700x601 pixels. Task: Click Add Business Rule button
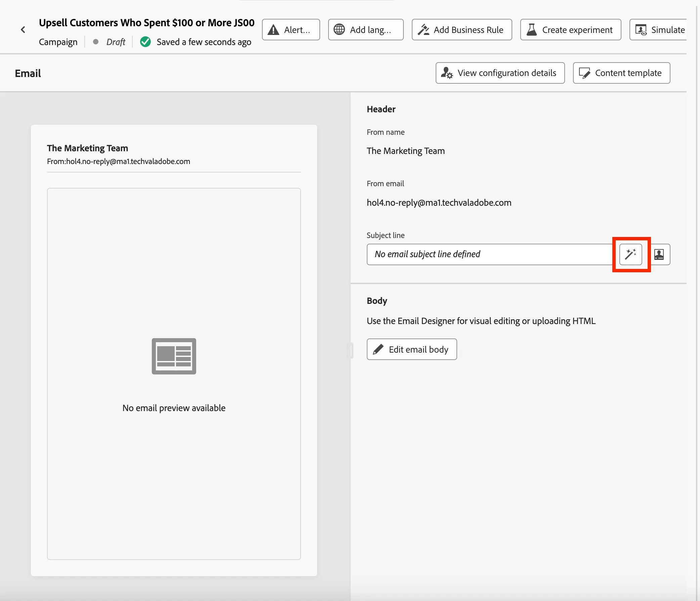pyautogui.click(x=462, y=30)
